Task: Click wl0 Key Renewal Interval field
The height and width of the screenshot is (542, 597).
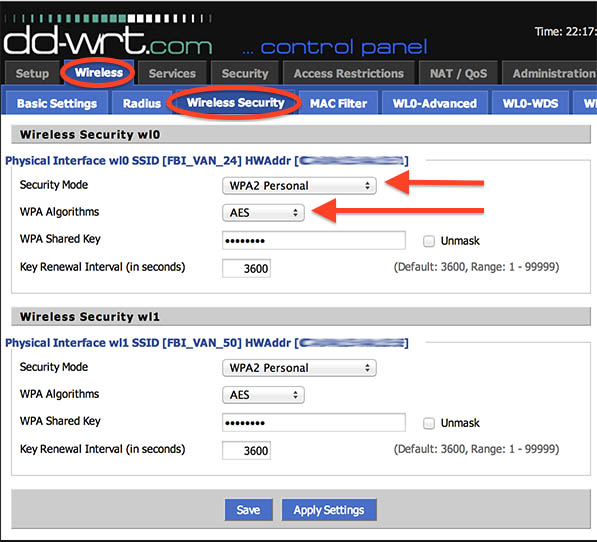Action: pos(246,268)
